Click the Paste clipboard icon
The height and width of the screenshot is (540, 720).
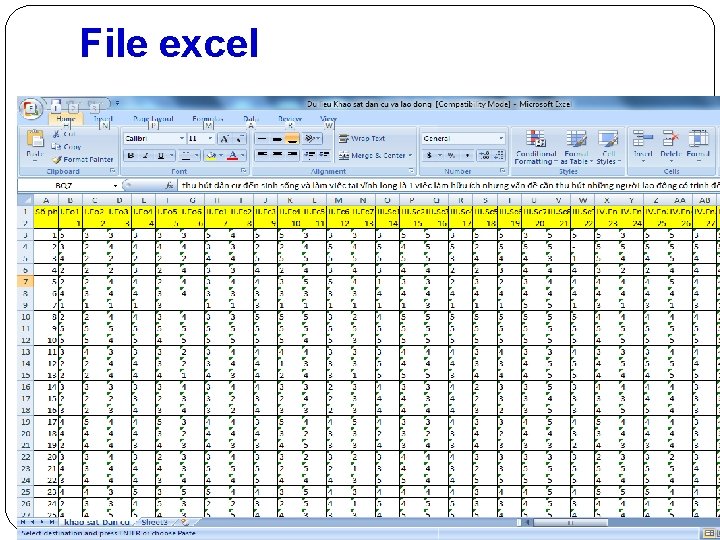point(35,138)
